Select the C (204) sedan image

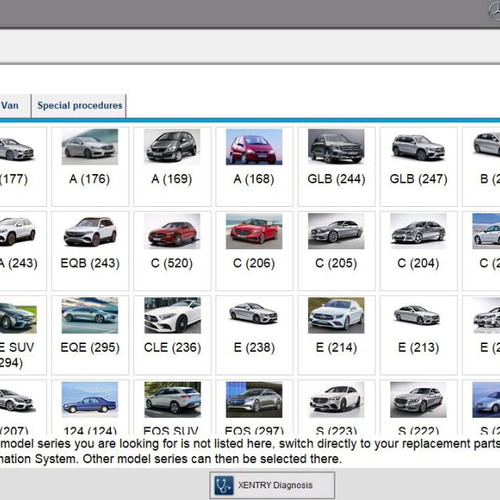418,231
